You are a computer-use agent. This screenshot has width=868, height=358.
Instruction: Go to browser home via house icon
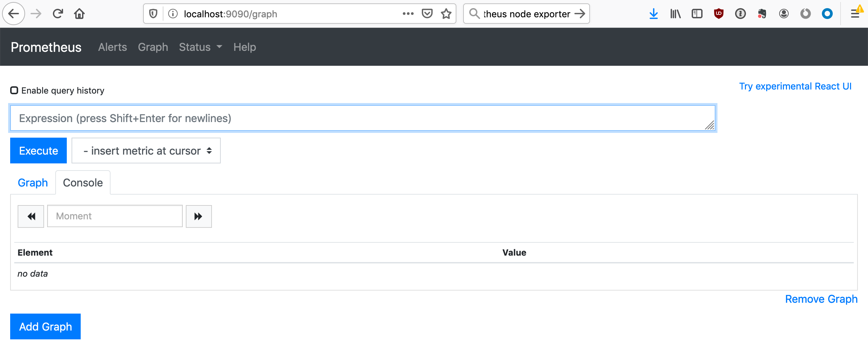(79, 14)
